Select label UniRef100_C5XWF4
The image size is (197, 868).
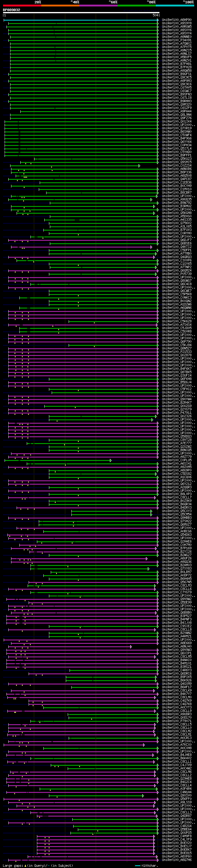(x=177, y=135)
